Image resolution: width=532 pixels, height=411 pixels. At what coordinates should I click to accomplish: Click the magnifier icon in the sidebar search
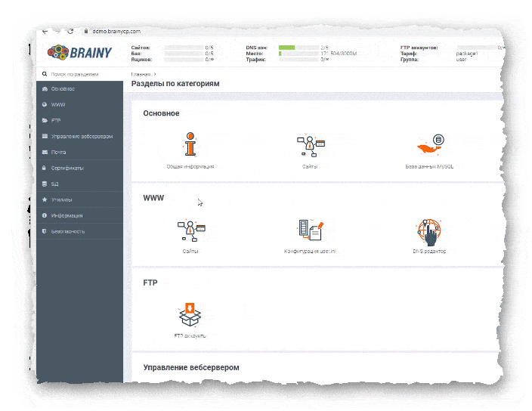tap(45, 74)
